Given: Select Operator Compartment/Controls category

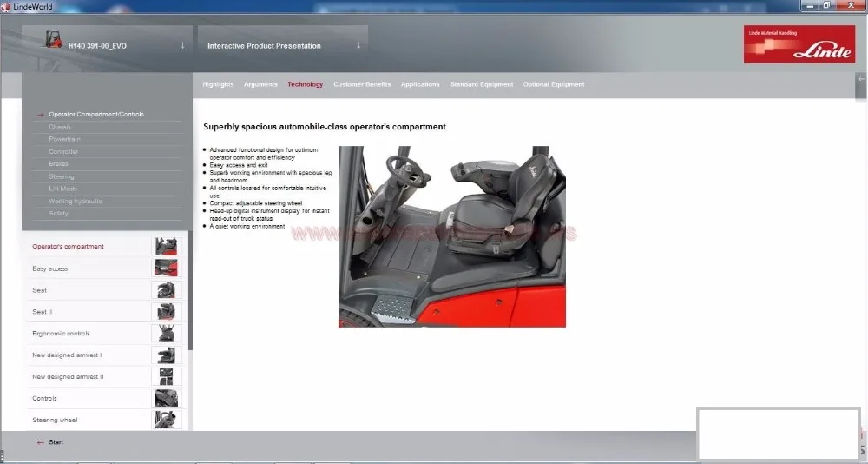Looking at the screenshot, I should coord(96,114).
